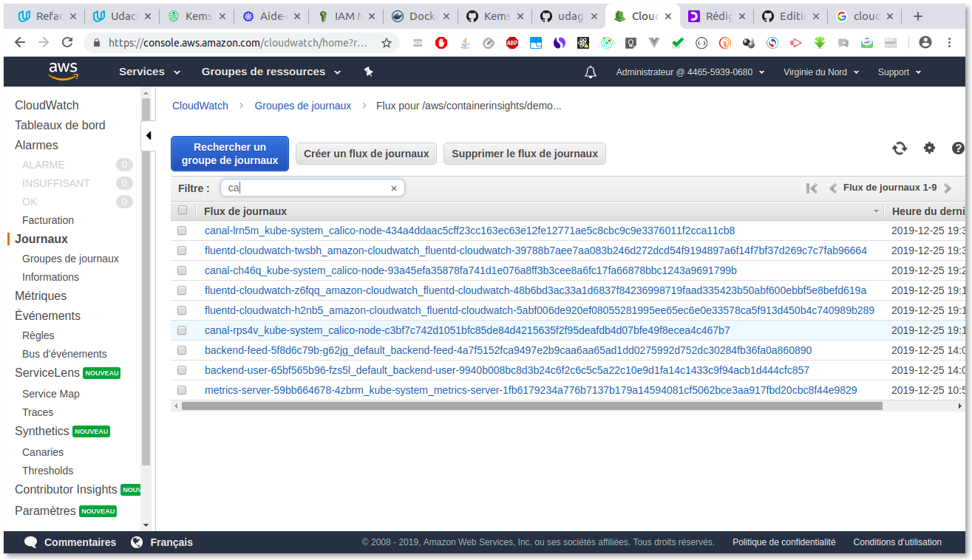Open the Chrome three-dot menu
Screen dimensions: 972x560
click(948, 43)
